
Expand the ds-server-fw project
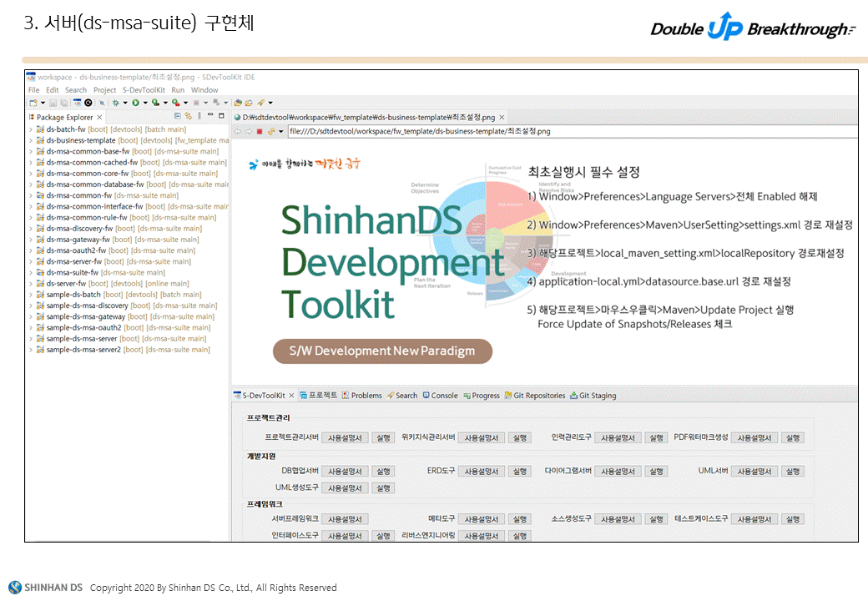click(30, 284)
